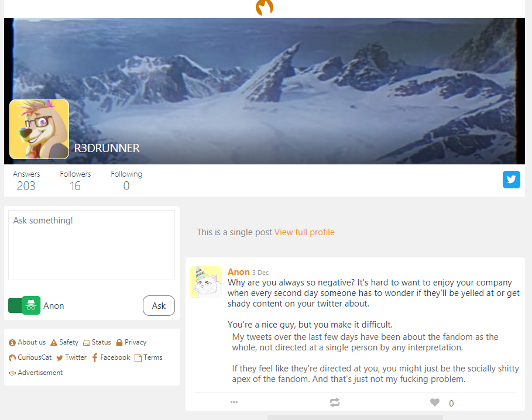
Task: Open the Status page link
Action: (97, 342)
